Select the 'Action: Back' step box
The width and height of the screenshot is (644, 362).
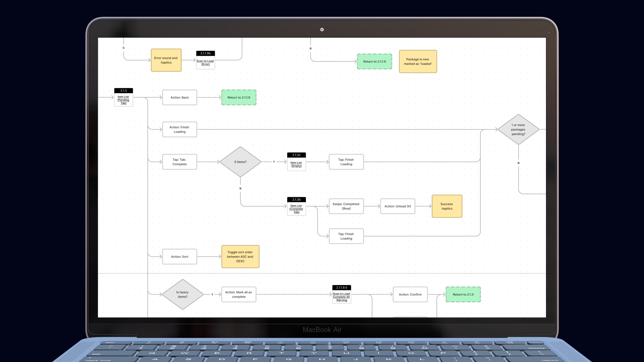[x=180, y=97]
